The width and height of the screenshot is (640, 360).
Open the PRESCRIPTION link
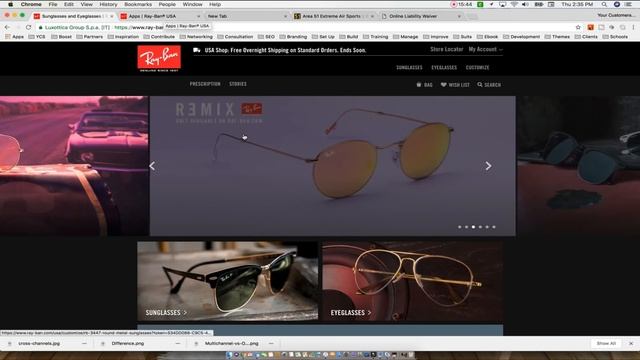coord(205,84)
